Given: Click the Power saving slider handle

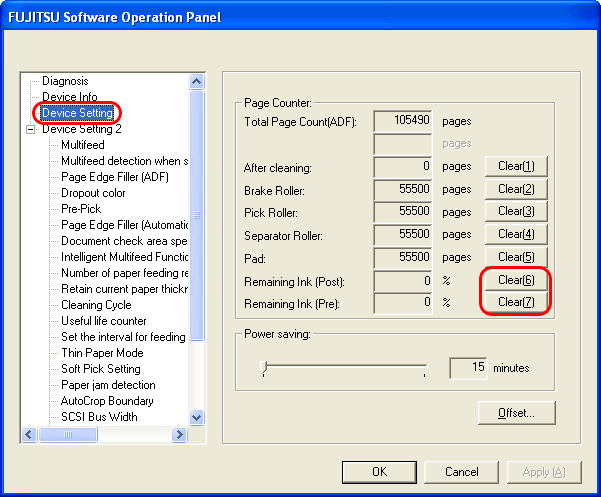Looking at the screenshot, I should (x=264, y=367).
